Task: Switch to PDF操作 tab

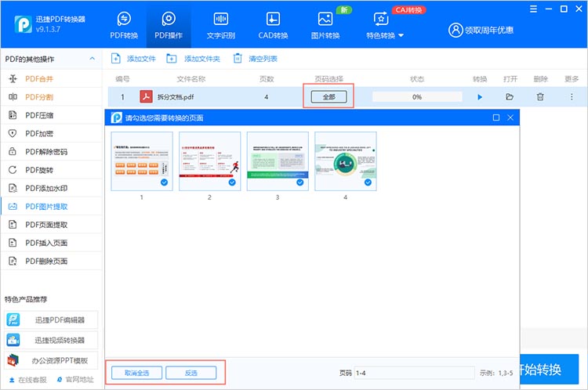Action: tap(169, 26)
